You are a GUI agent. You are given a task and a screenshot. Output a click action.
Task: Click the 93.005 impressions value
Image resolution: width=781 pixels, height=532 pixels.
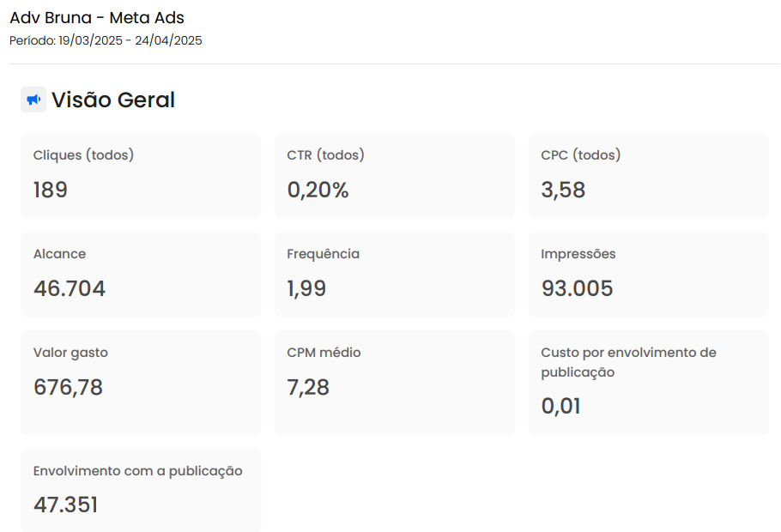tap(577, 288)
